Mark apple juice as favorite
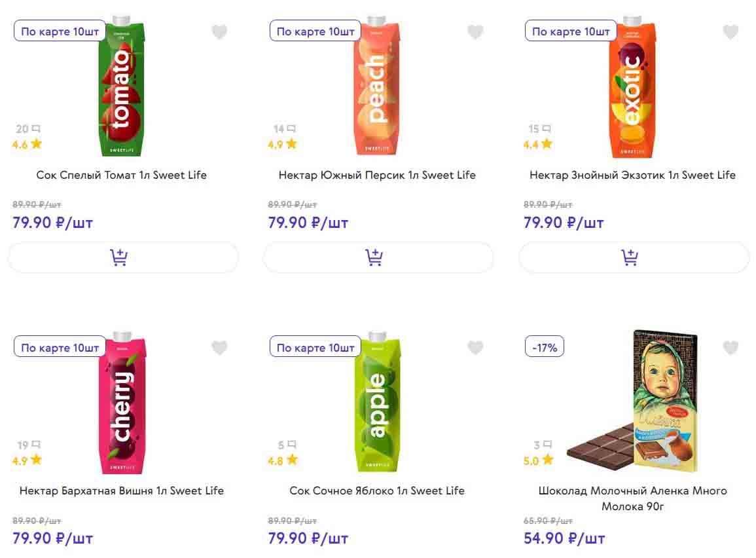The image size is (756, 558). [x=475, y=348]
